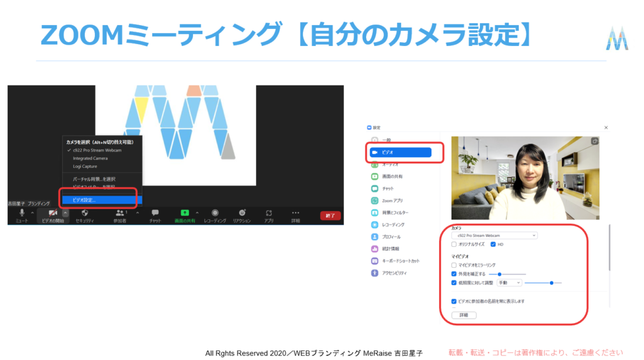Open the Participants people icon
644x360 pixels.
119,212
